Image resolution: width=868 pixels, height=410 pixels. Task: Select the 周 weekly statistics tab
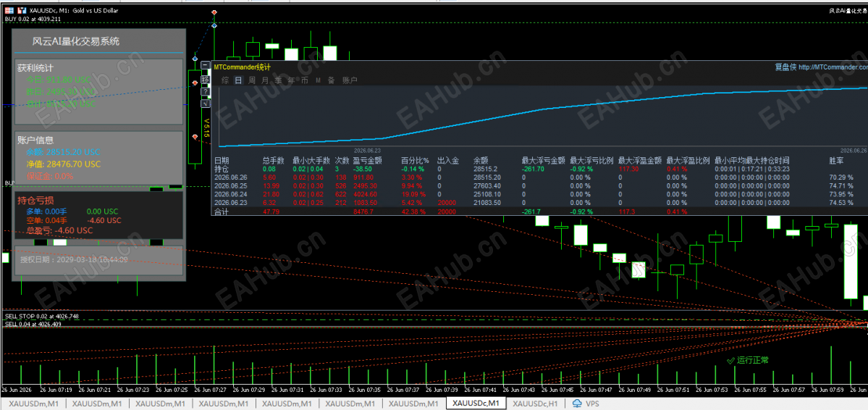coord(252,80)
